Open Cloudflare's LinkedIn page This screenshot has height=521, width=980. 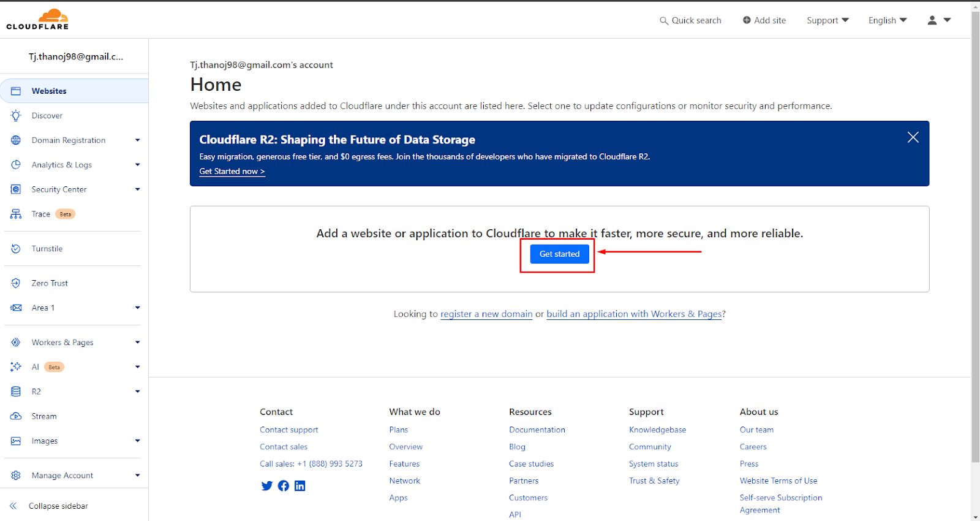tap(300, 486)
